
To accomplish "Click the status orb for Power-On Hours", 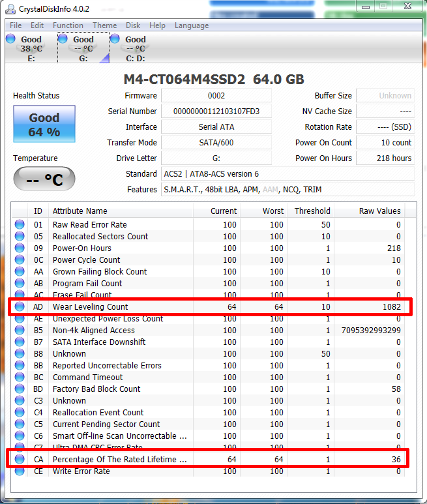I will coord(20,248).
